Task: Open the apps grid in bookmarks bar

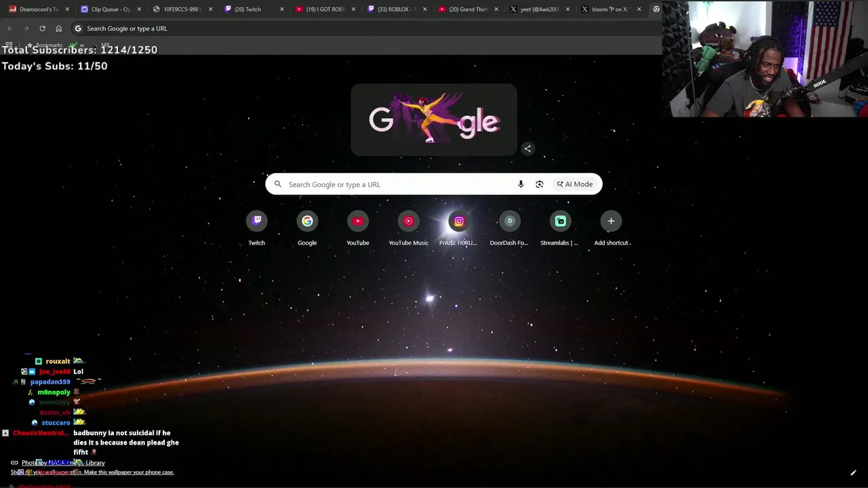Action: [x=9, y=45]
